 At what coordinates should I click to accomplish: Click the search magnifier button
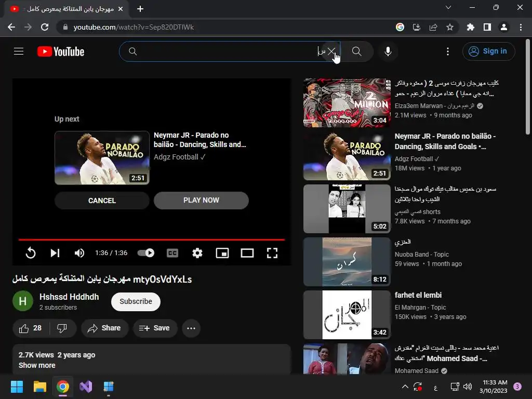click(356, 51)
